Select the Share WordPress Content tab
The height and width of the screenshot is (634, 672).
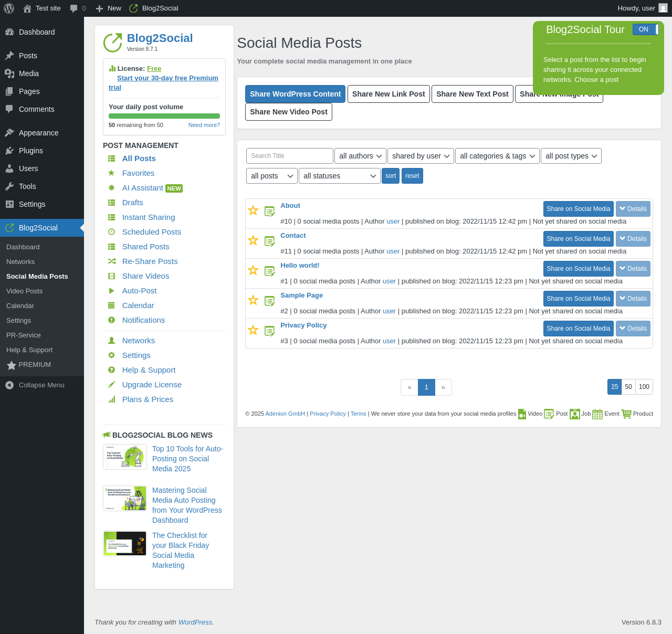[x=295, y=94]
